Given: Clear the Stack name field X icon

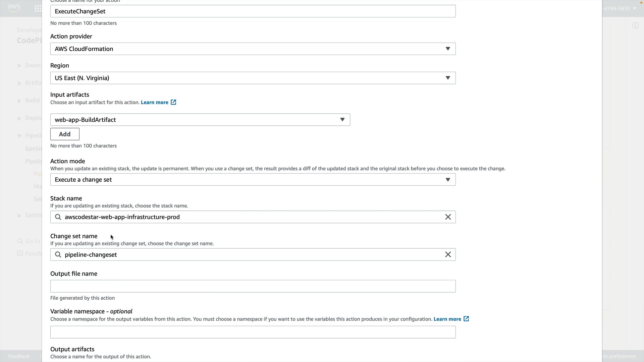Looking at the screenshot, I should tap(448, 217).
